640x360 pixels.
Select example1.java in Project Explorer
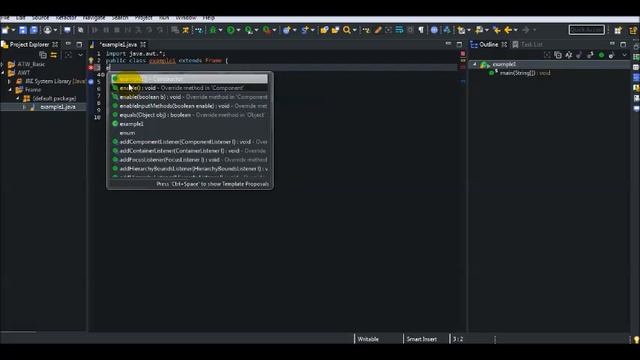point(58,107)
